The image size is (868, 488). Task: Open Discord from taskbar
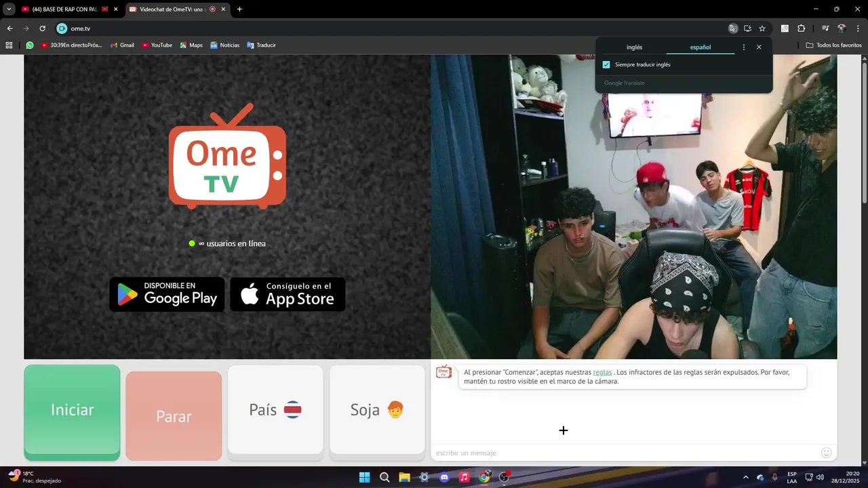pos(444,477)
